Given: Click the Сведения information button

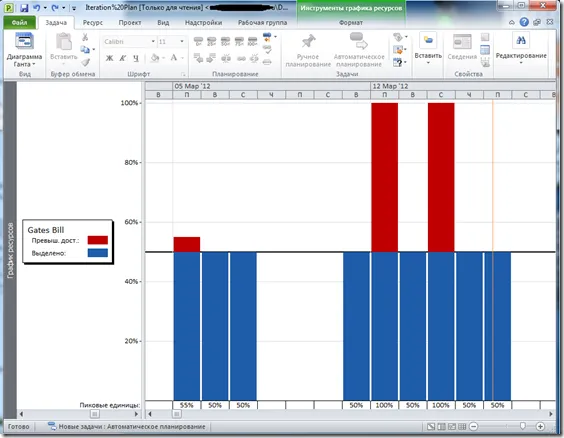Looking at the screenshot, I should pyautogui.click(x=462, y=47).
